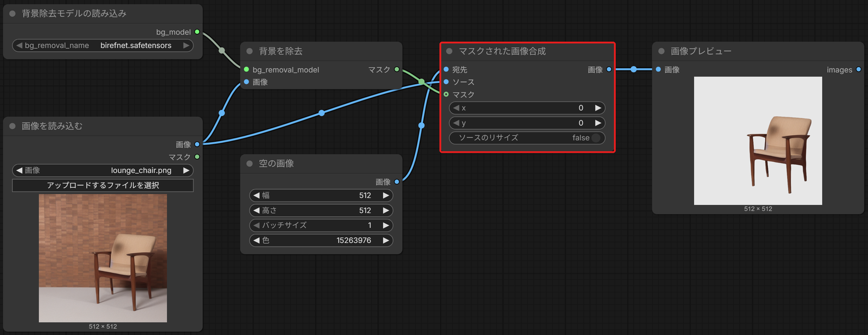Click the 背景を除去 node title
868x335 pixels.
[x=280, y=51]
